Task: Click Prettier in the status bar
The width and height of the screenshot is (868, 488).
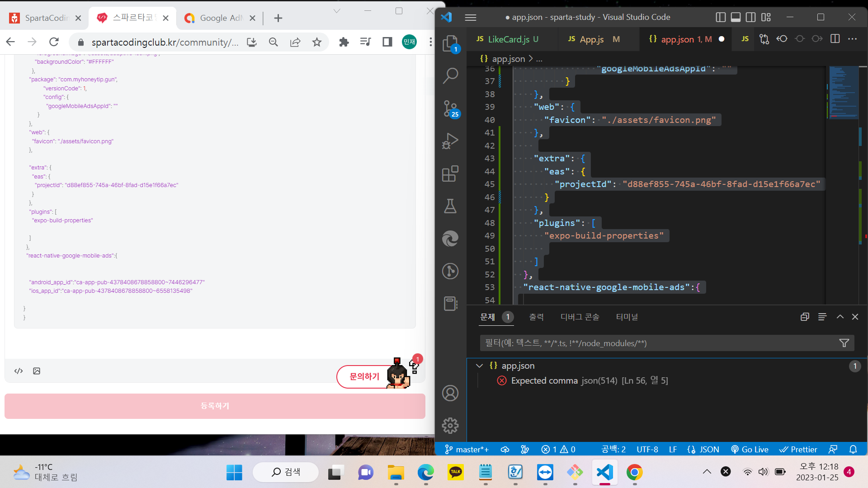Action: [798, 449]
